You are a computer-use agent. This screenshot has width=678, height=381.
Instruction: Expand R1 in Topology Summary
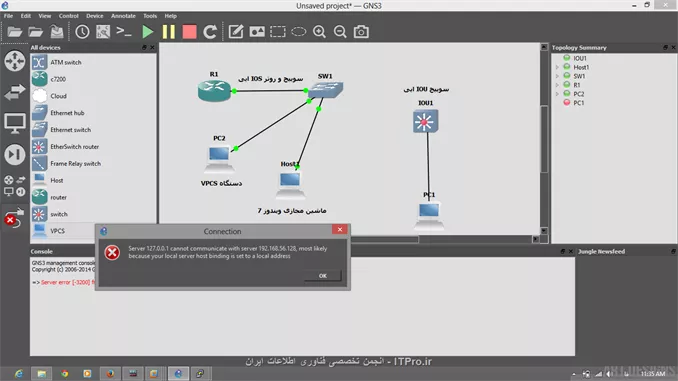click(557, 85)
